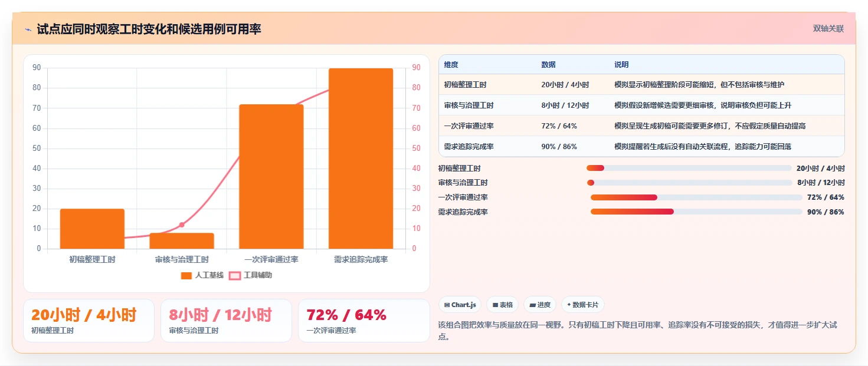Click the progress list value 90% / 86%
Viewport: 868px width, 366px height.
coord(826,212)
